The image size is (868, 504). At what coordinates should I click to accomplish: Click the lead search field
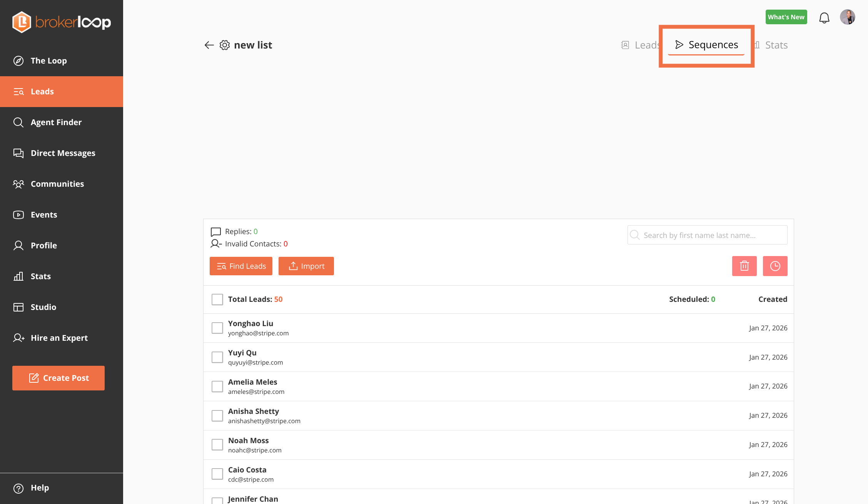point(707,234)
